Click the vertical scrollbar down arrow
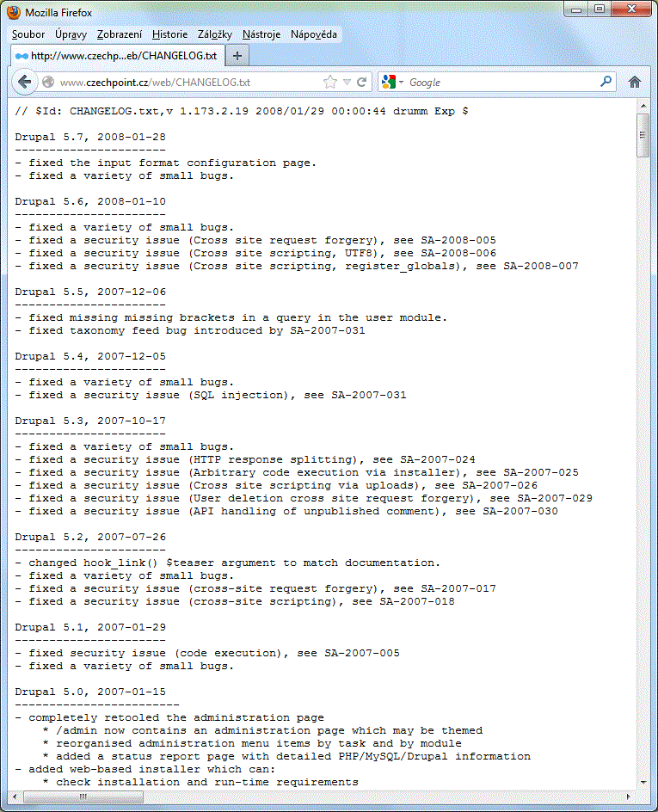658x812 pixels. tap(643, 782)
